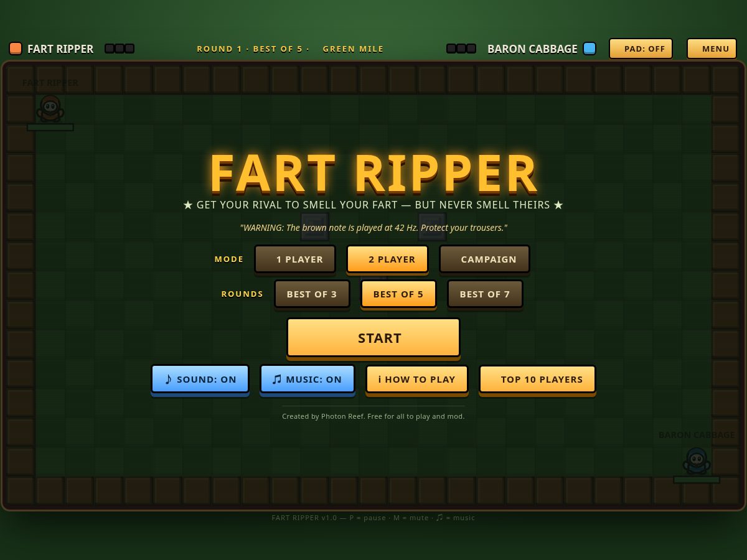Toggle the Pad: Off button

(641, 49)
